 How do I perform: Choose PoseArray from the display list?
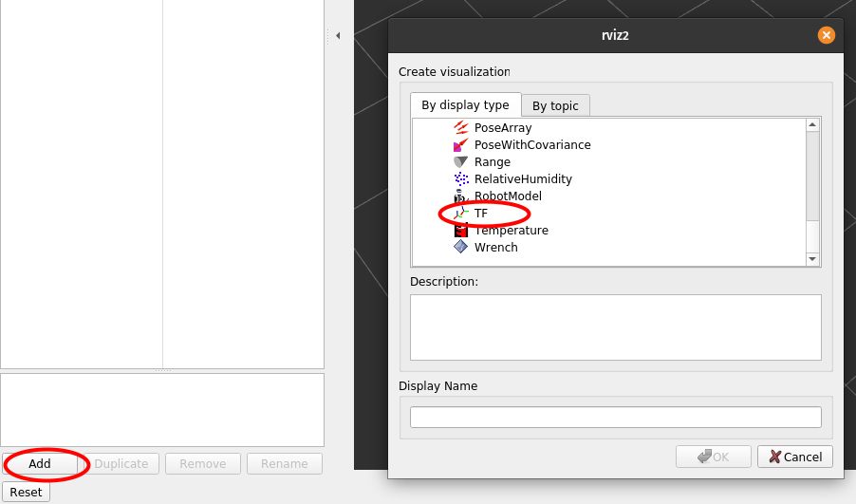503,128
